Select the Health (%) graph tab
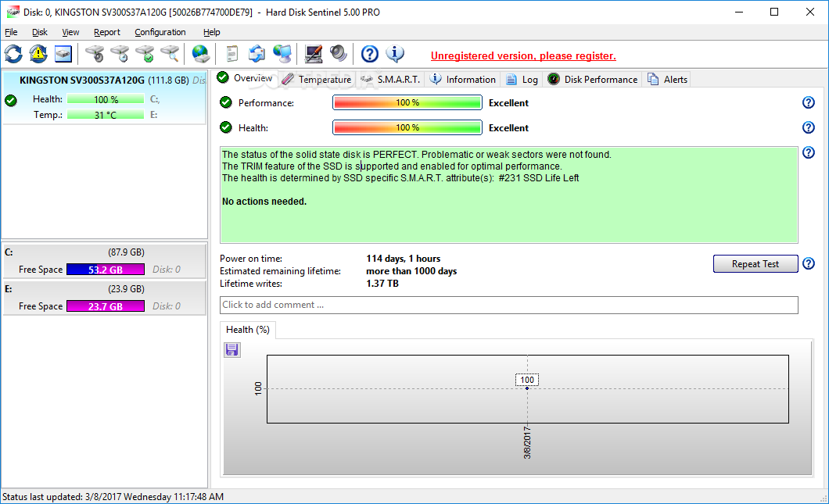This screenshot has height=504, width=829. click(247, 330)
